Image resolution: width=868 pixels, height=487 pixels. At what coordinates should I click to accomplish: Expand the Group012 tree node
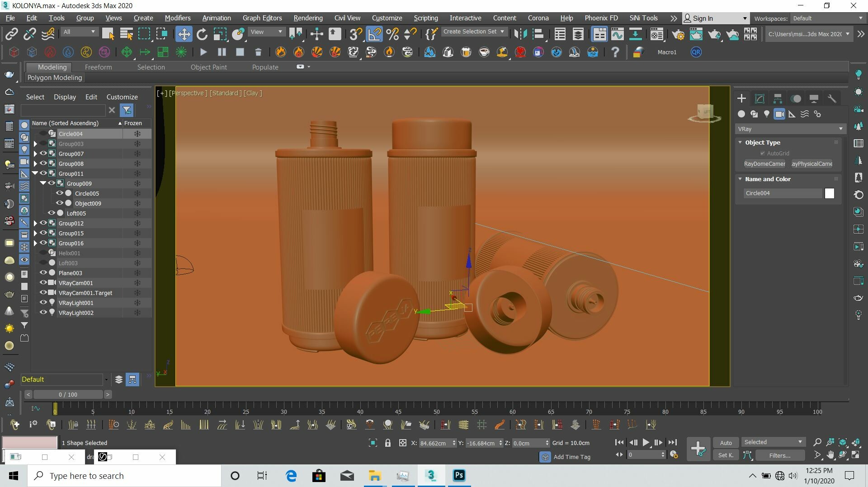click(x=35, y=223)
